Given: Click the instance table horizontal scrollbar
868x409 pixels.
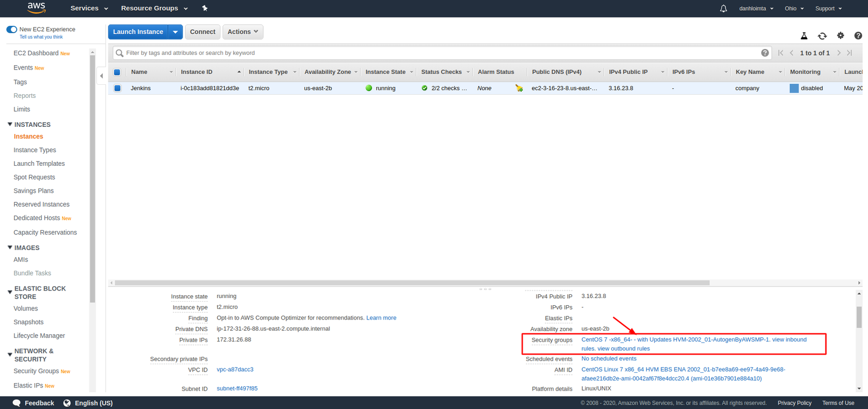Looking at the screenshot, I should (x=412, y=283).
